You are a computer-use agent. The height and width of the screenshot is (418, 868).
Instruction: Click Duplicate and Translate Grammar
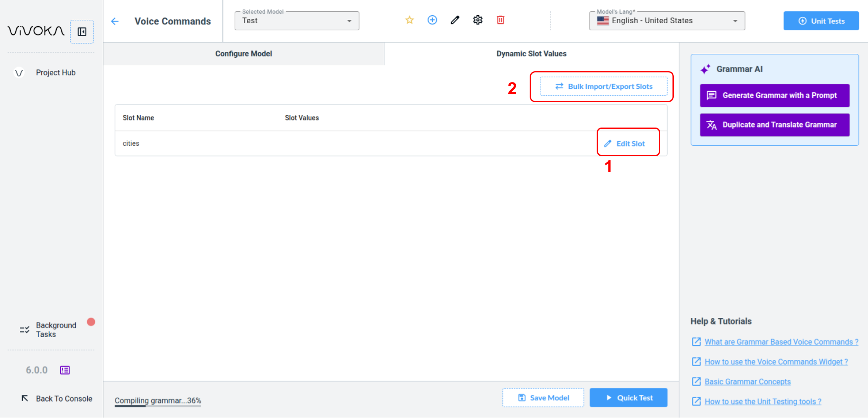774,125
